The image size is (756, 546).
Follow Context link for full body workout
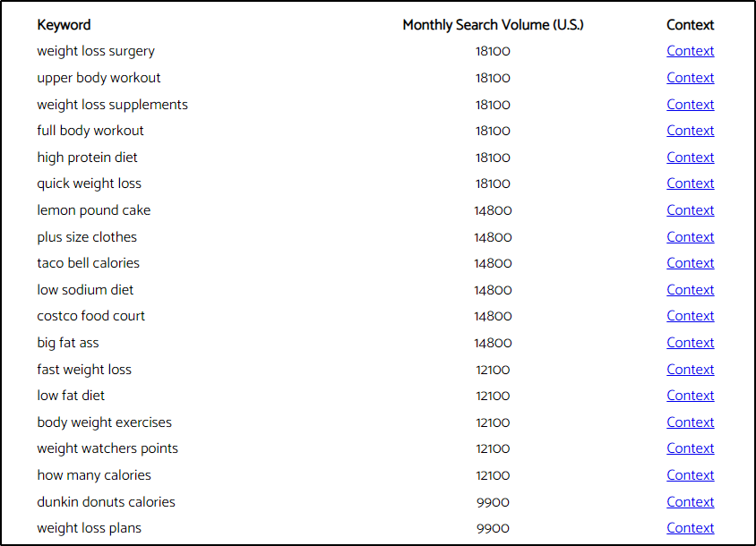click(x=690, y=131)
